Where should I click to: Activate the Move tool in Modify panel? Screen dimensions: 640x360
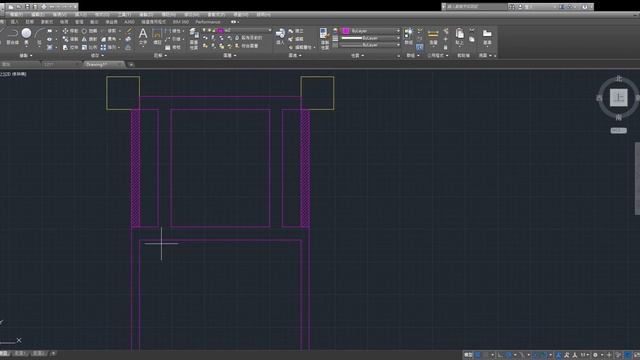(70, 31)
